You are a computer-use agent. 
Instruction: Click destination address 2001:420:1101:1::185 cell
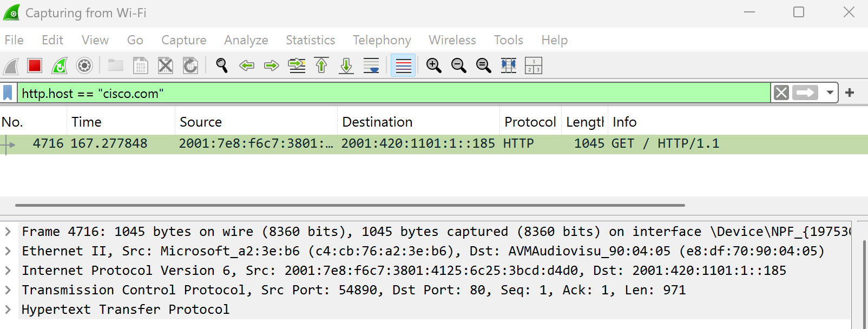click(418, 144)
